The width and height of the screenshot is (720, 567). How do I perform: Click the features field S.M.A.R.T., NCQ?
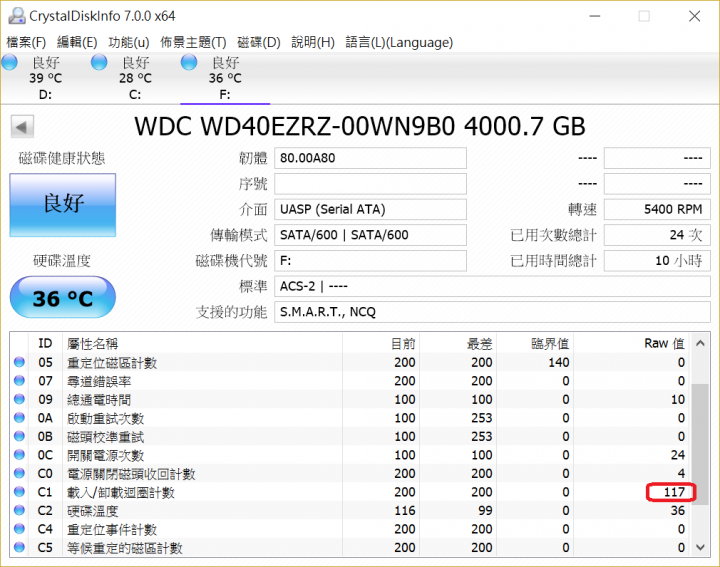(492, 312)
